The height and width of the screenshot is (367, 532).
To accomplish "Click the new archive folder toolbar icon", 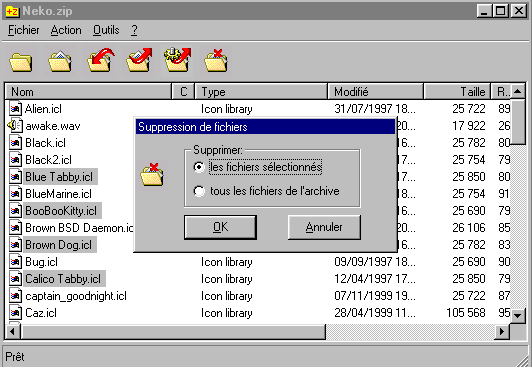I will pyautogui.click(x=21, y=61).
